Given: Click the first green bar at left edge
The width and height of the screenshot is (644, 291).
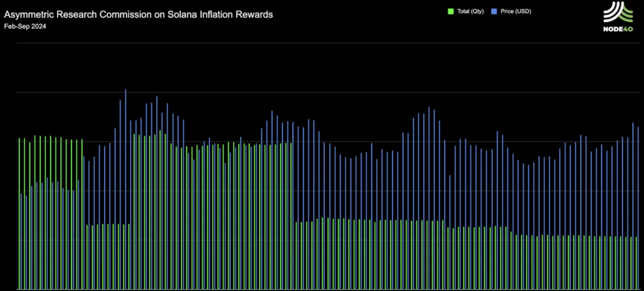Looking at the screenshot, I should (19, 214).
